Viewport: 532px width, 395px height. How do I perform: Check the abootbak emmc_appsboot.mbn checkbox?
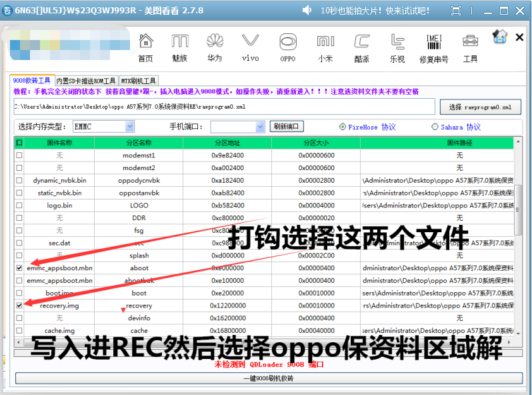19,280
